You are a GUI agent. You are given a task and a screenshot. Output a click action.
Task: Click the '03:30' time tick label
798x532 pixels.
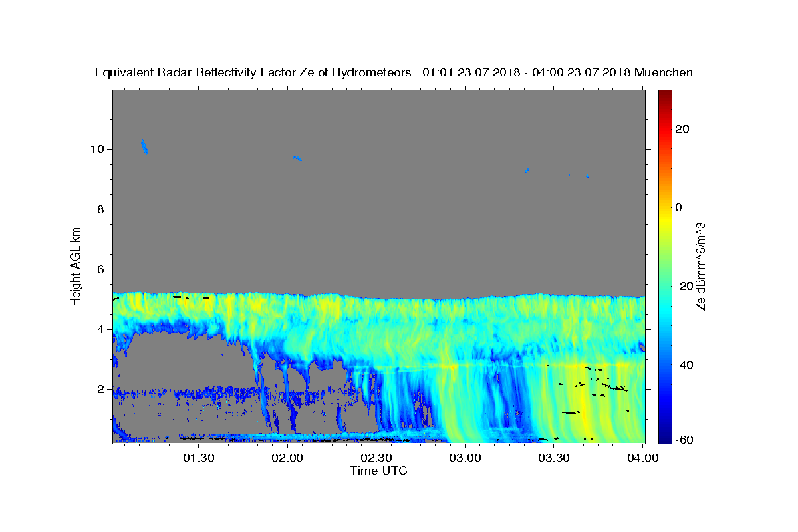point(555,458)
